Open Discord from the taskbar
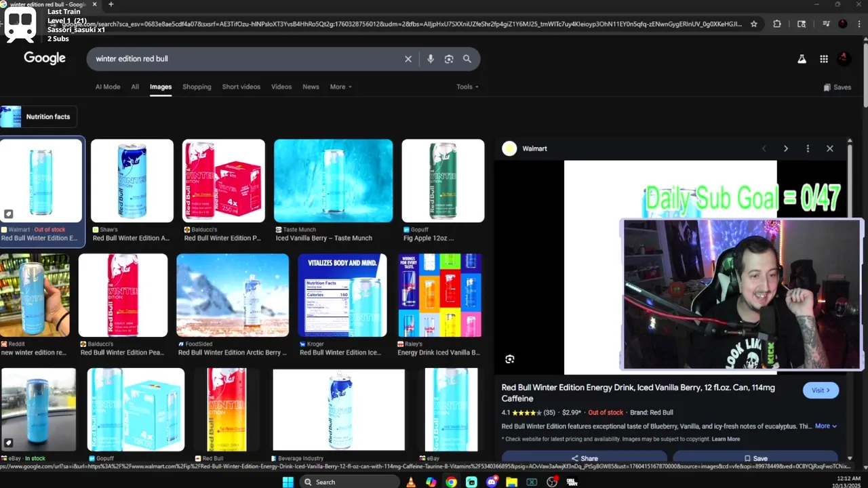 (492, 482)
